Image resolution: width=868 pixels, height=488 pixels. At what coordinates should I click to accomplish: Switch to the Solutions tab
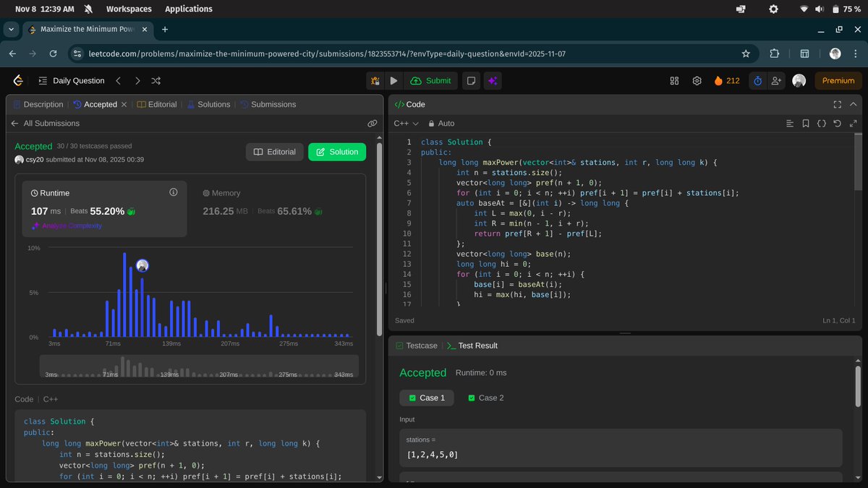click(x=208, y=104)
